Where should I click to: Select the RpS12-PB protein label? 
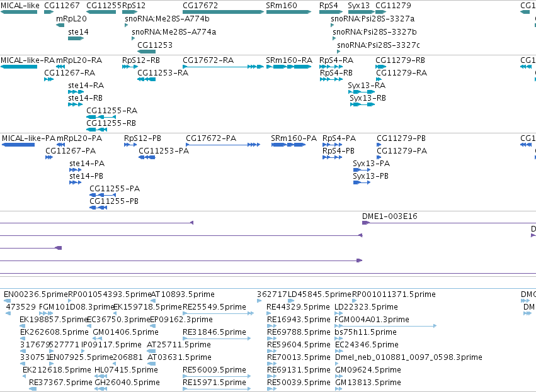[x=142, y=138]
